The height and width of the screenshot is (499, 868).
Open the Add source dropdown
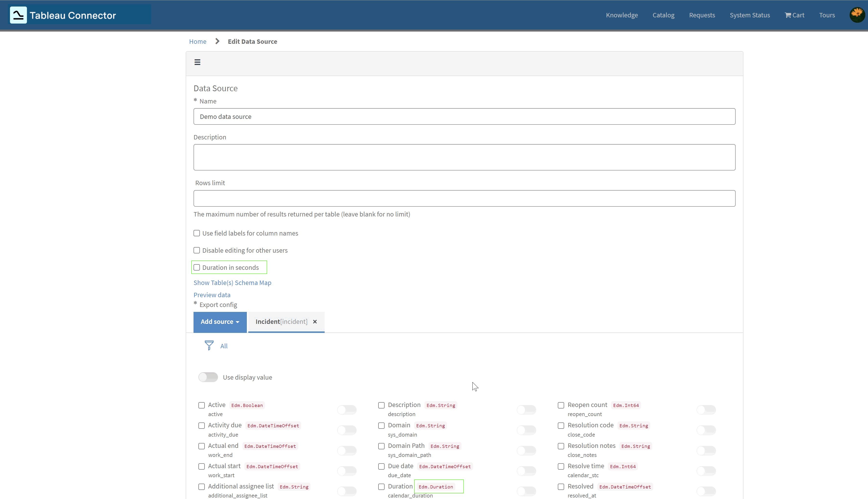pyautogui.click(x=220, y=321)
